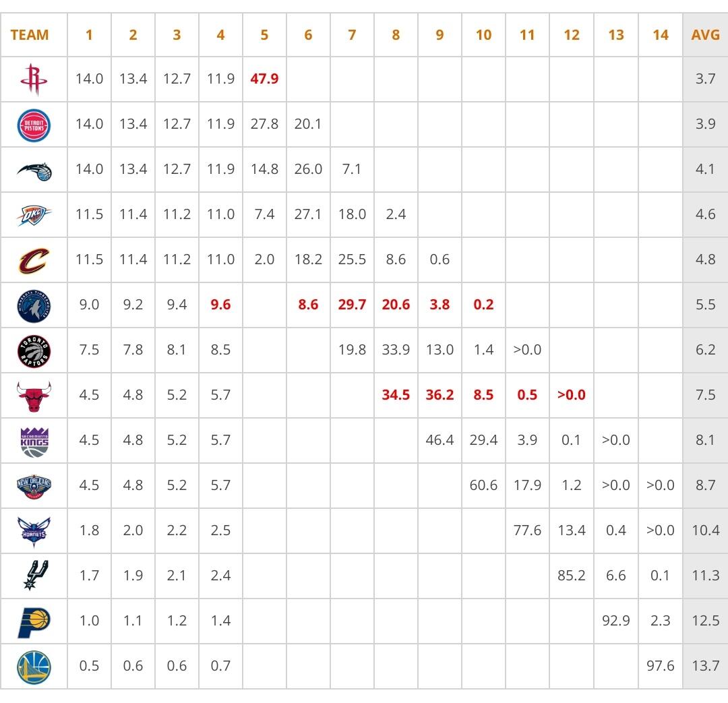
Task: Click the TEAM column header
Action: point(29,35)
